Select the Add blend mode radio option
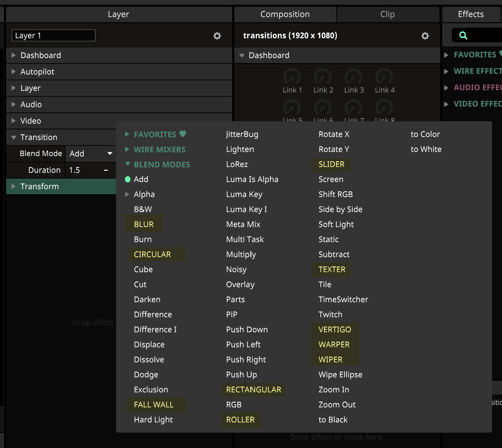This screenshot has height=448, width=502. pyautogui.click(x=128, y=179)
